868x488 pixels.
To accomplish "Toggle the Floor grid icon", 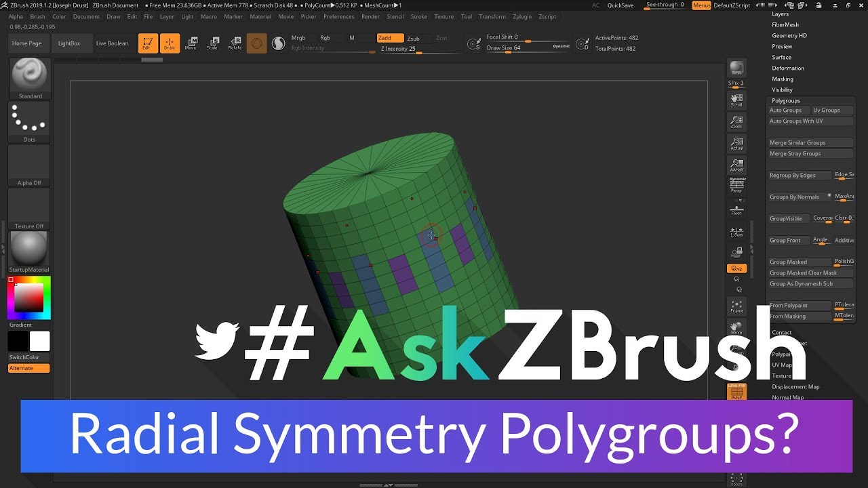I will (736, 209).
